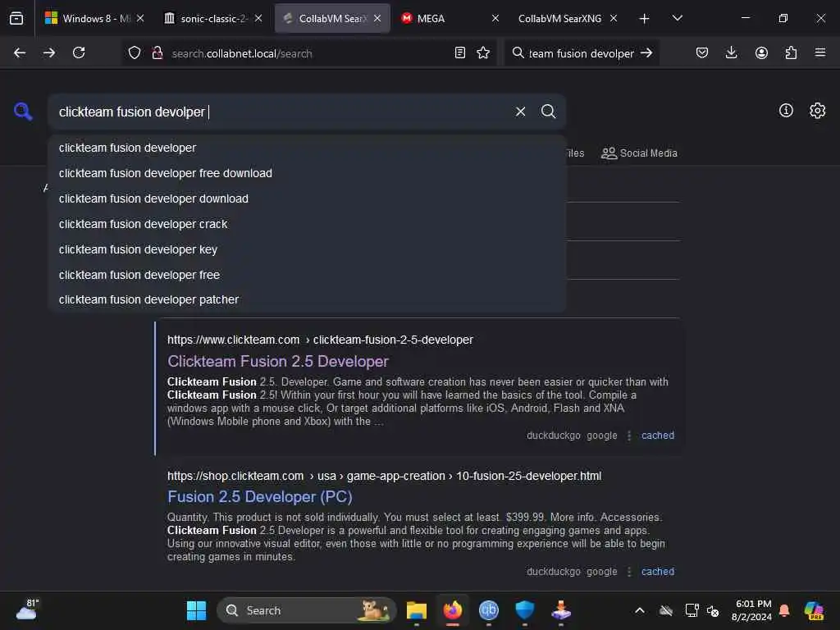Open File Explorer from taskbar
Viewport: 840px width, 630px height.
(x=416, y=610)
